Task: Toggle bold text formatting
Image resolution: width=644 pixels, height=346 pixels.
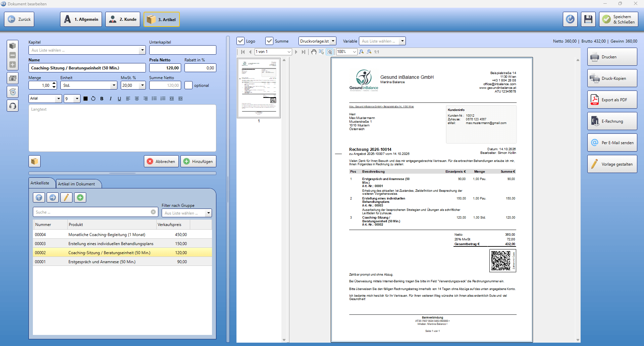Action: (102, 99)
